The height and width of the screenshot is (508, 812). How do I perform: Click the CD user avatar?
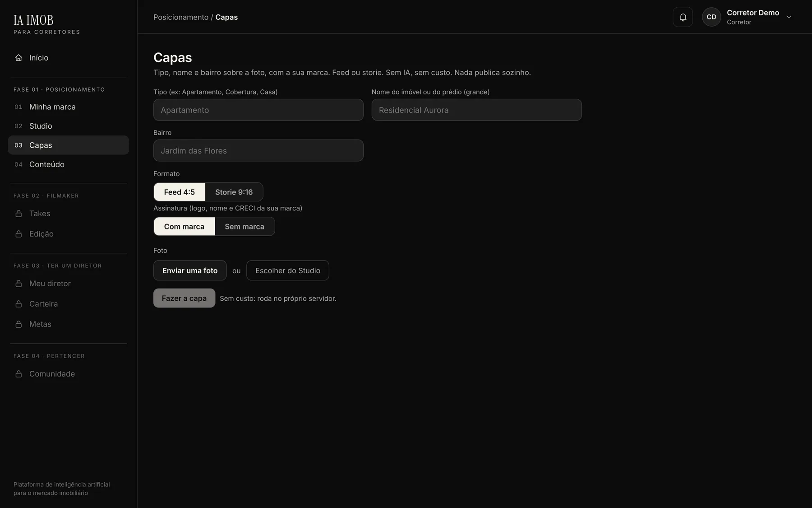point(711,17)
